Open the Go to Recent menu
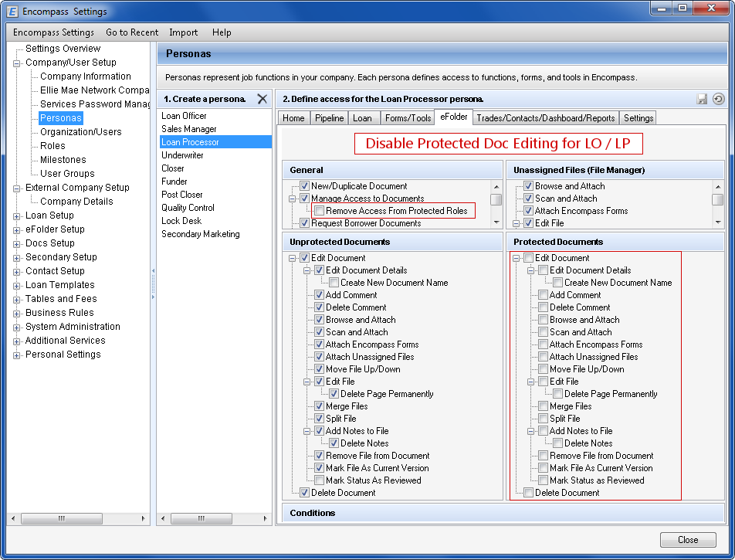 pos(132,32)
